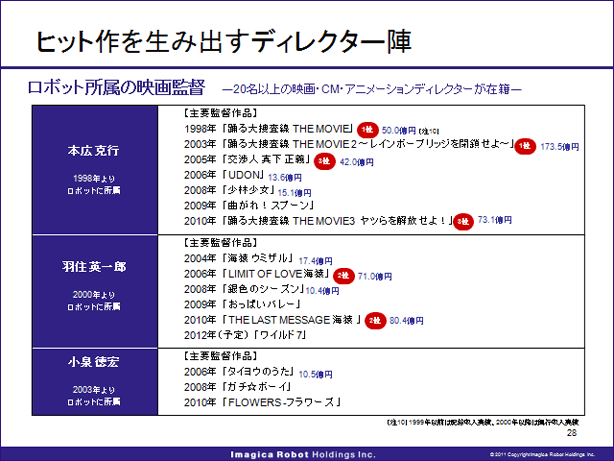Click the 2009年 曲がれ！スプーン entry

[x=249, y=206]
